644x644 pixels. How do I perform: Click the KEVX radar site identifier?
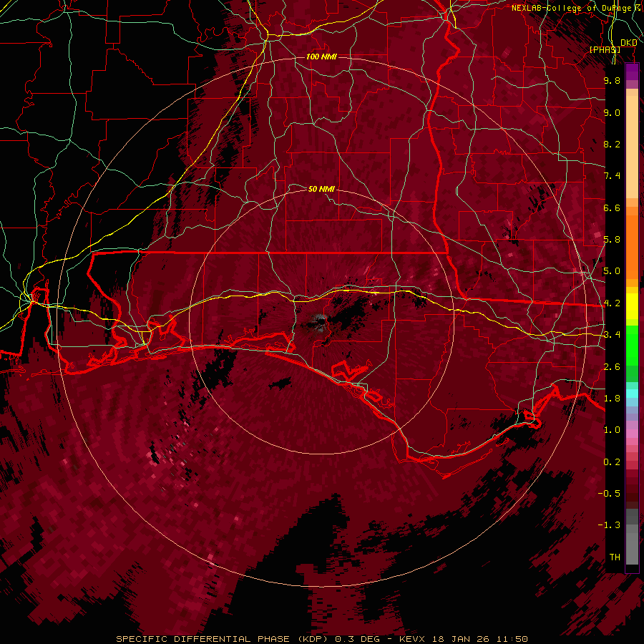411,639
